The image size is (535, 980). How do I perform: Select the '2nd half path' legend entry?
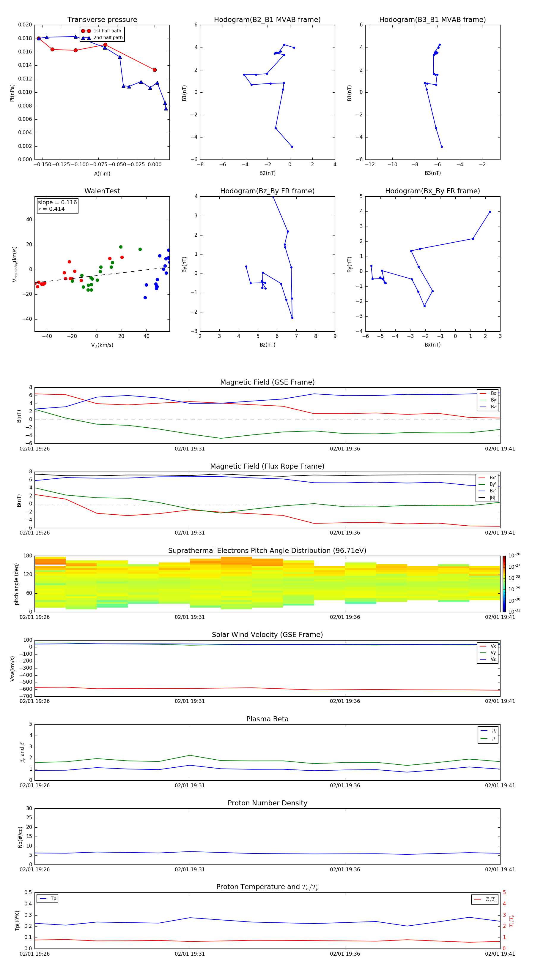coord(102,38)
